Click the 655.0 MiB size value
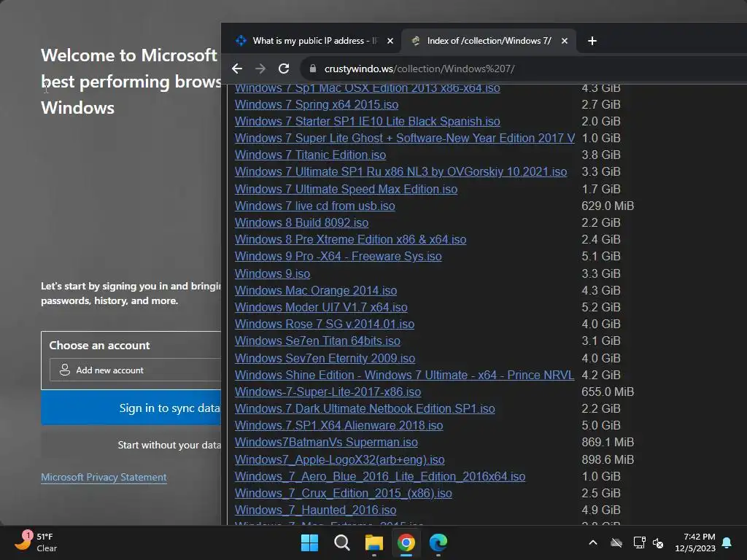Image resolution: width=747 pixels, height=560 pixels. click(x=608, y=392)
